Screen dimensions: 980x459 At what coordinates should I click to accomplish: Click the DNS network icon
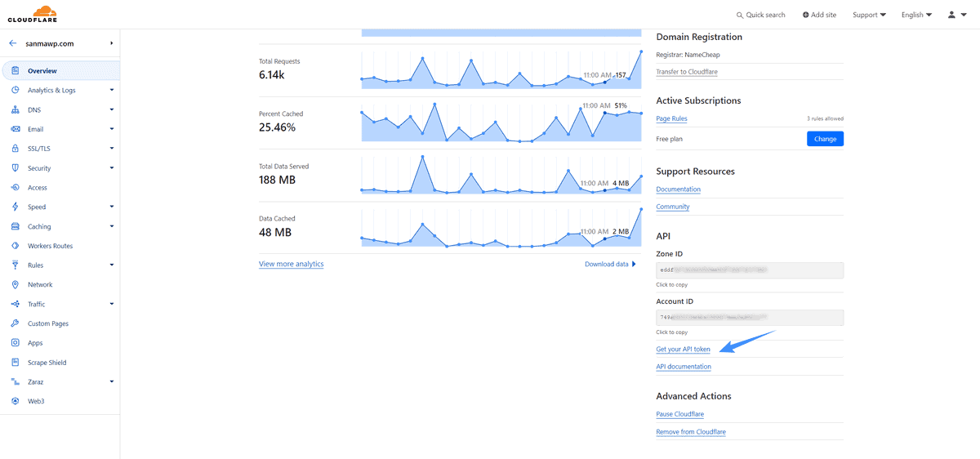pos(16,109)
